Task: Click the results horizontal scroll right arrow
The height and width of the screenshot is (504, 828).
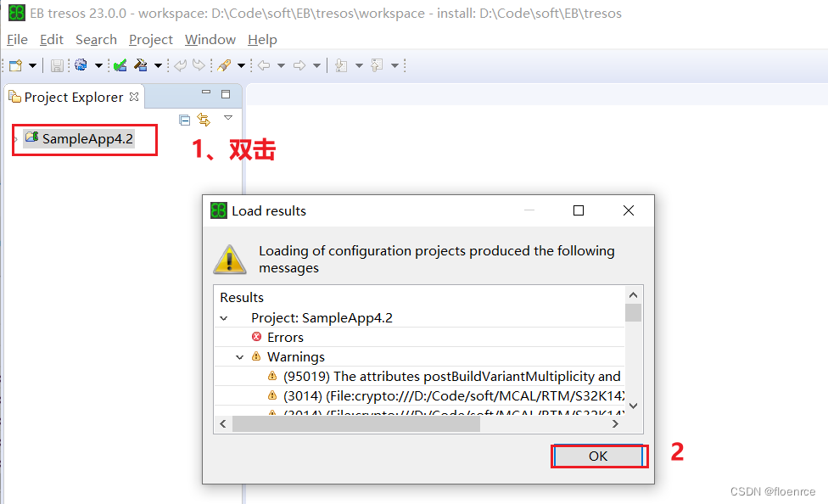Action: point(615,423)
